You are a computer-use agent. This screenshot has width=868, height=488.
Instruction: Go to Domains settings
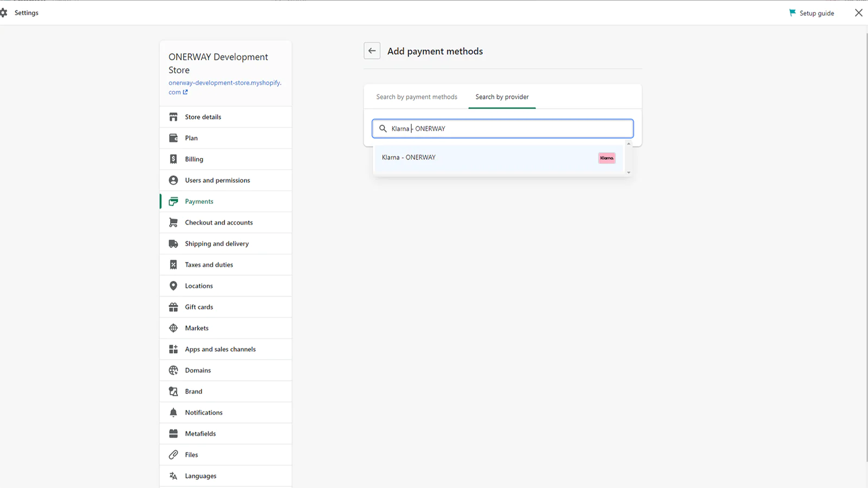point(226,371)
